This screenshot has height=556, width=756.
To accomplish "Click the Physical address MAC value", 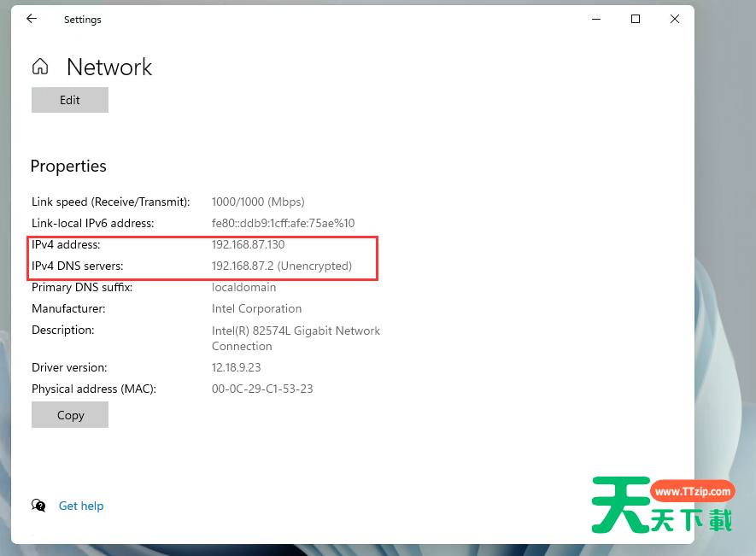I will 262,389.
